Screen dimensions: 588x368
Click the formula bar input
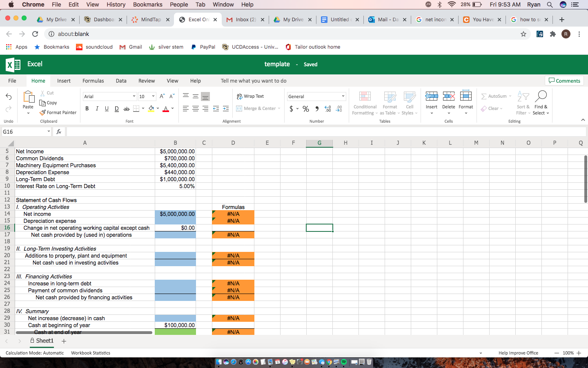click(326, 132)
